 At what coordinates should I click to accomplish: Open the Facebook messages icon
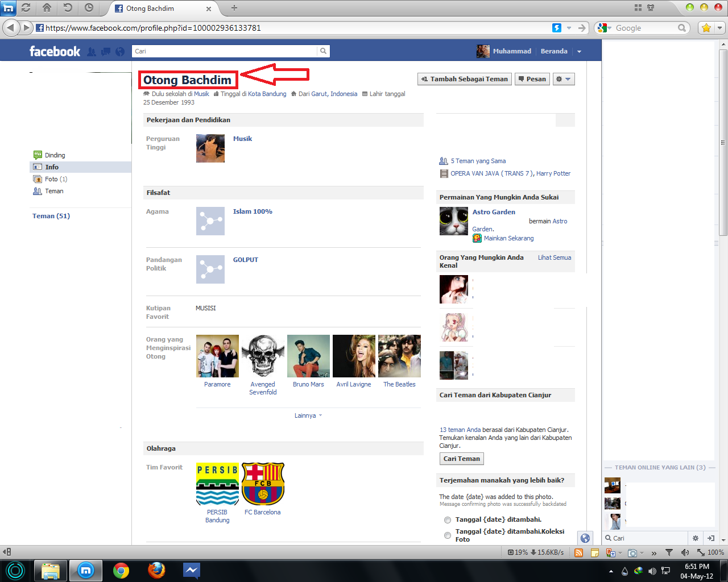[106, 52]
